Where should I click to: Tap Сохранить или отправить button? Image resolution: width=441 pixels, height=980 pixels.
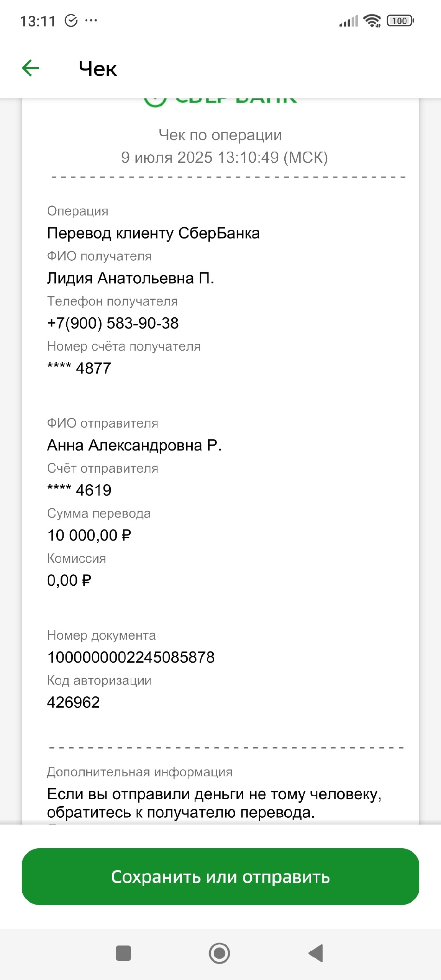pyautogui.click(x=220, y=877)
